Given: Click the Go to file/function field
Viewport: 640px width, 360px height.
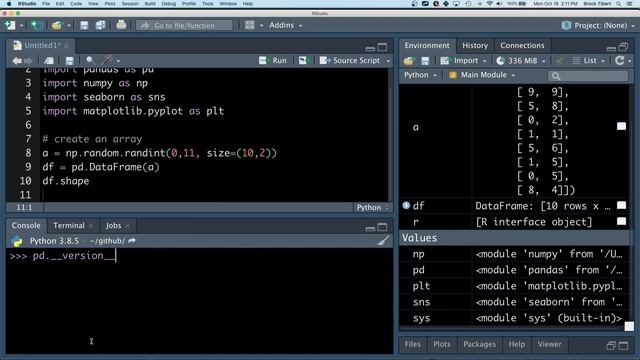Looking at the screenshot, I should [x=184, y=25].
